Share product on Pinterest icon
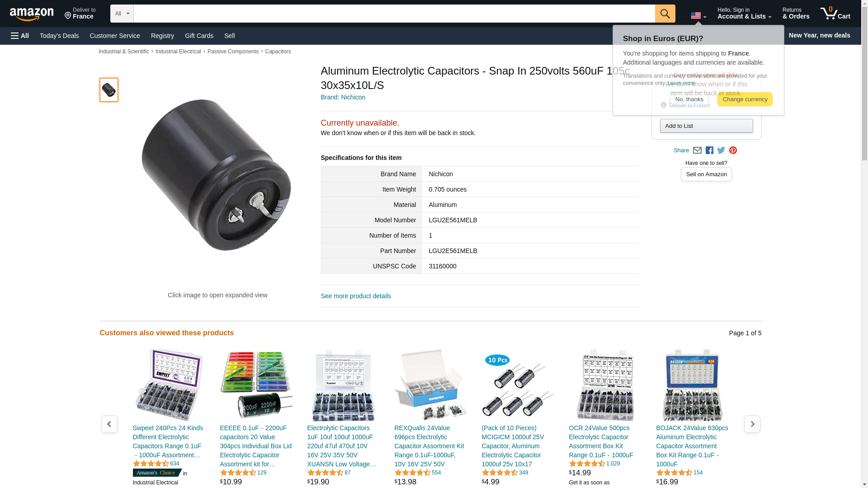 (x=733, y=150)
